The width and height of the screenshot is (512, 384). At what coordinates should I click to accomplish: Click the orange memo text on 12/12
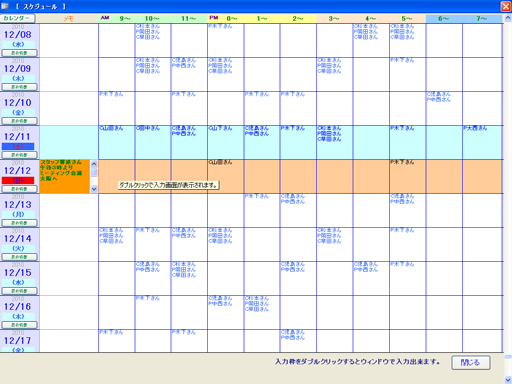tap(62, 170)
